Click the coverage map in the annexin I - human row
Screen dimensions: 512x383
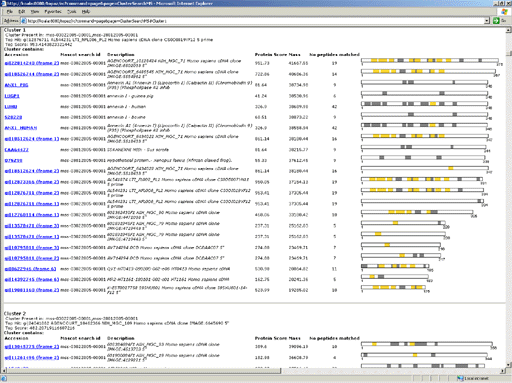coord(425,104)
